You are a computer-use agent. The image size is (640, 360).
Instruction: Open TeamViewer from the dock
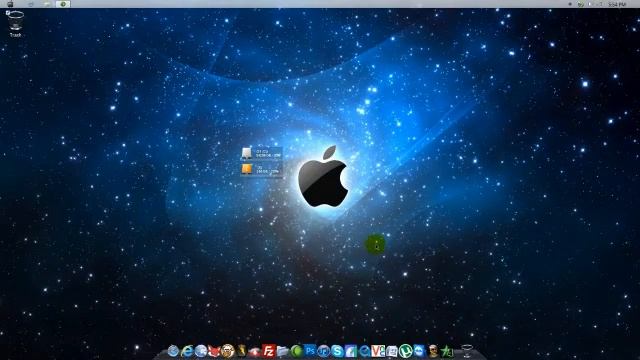419,351
